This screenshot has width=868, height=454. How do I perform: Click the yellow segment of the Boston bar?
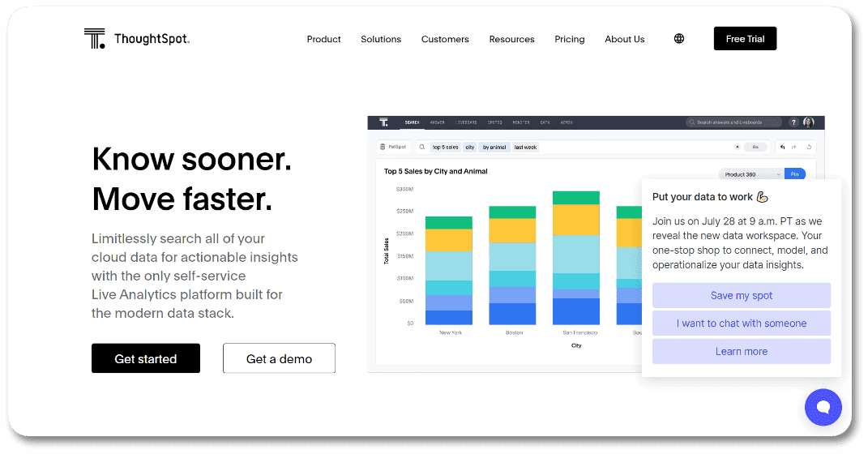point(512,230)
